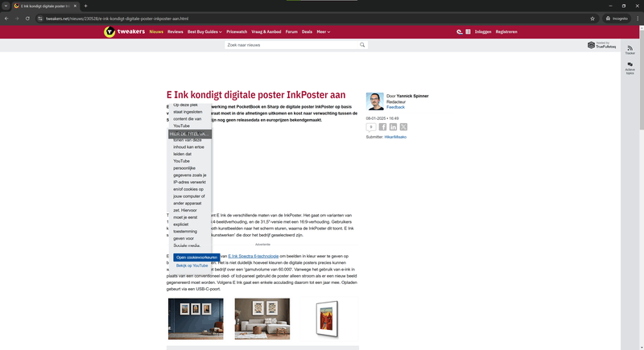Open the Pricewatch section
644x350 pixels.
(x=237, y=31)
